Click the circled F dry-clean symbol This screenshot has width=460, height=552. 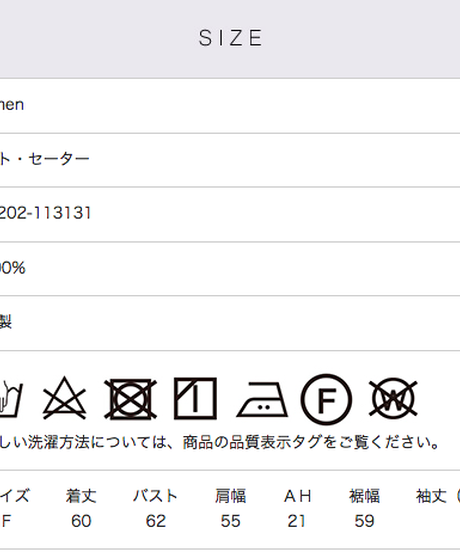326,399
